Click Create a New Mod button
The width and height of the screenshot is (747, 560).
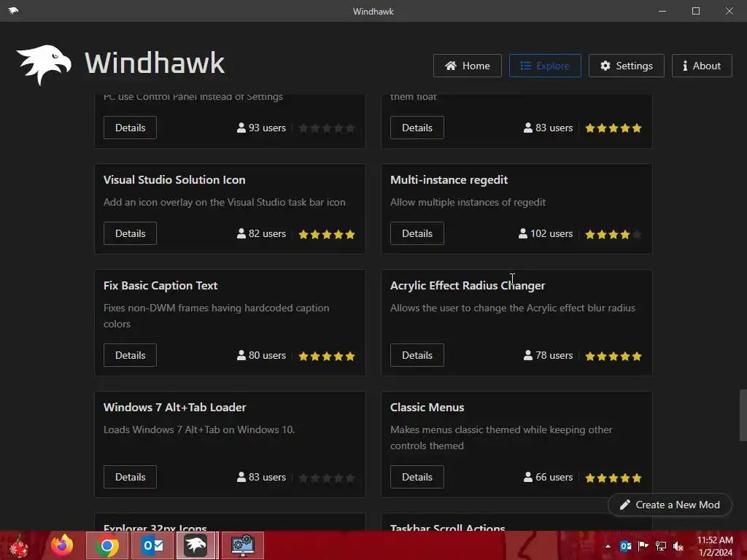(670, 505)
